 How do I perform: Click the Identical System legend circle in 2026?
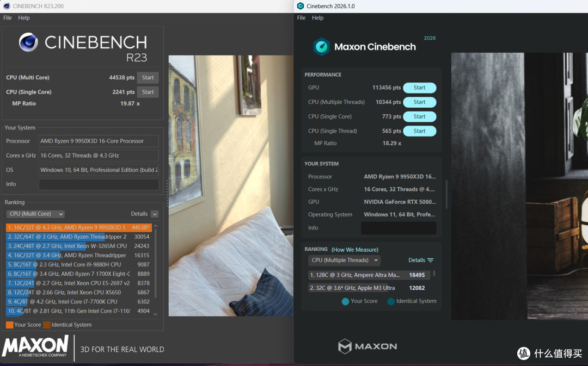(x=391, y=302)
